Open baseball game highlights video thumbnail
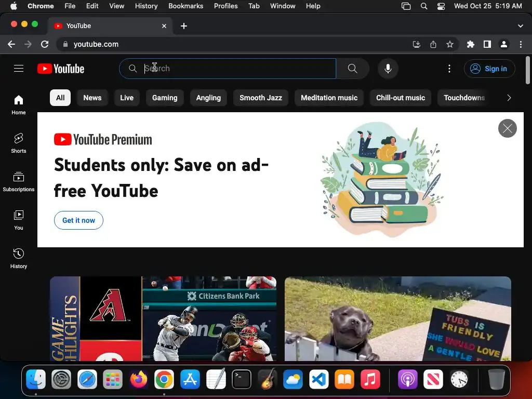Viewport: 532px width, 399px height. pyautogui.click(x=163, y=318)
